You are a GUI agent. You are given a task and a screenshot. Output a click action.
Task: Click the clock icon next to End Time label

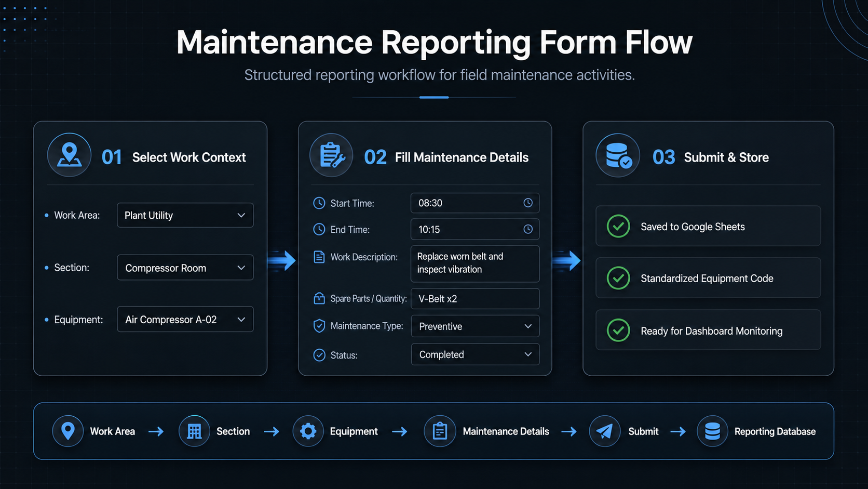(319, 229)
